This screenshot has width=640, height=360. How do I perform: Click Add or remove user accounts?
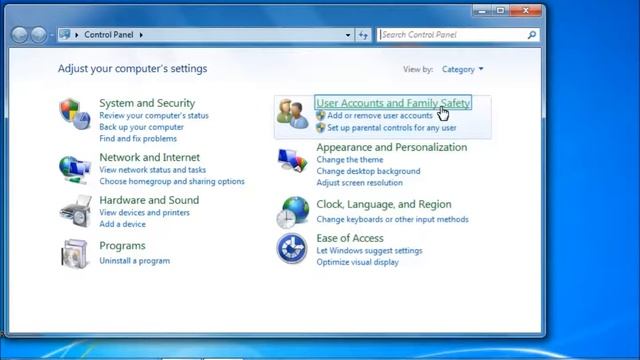380,116
